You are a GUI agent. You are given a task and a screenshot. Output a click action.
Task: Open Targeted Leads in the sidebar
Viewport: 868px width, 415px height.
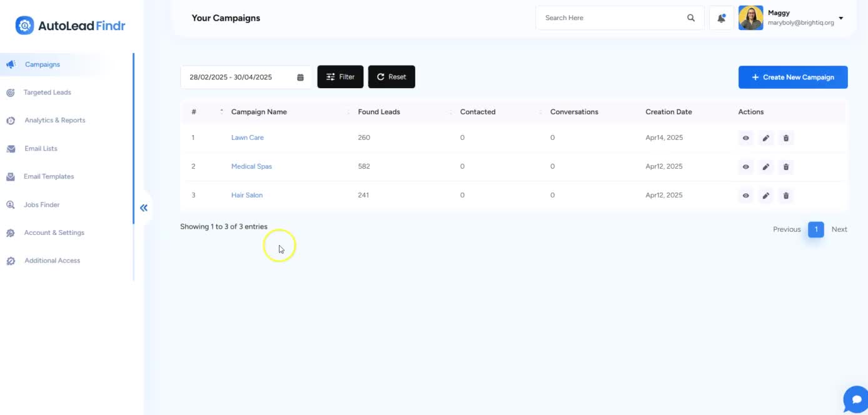tap(48, 92)
